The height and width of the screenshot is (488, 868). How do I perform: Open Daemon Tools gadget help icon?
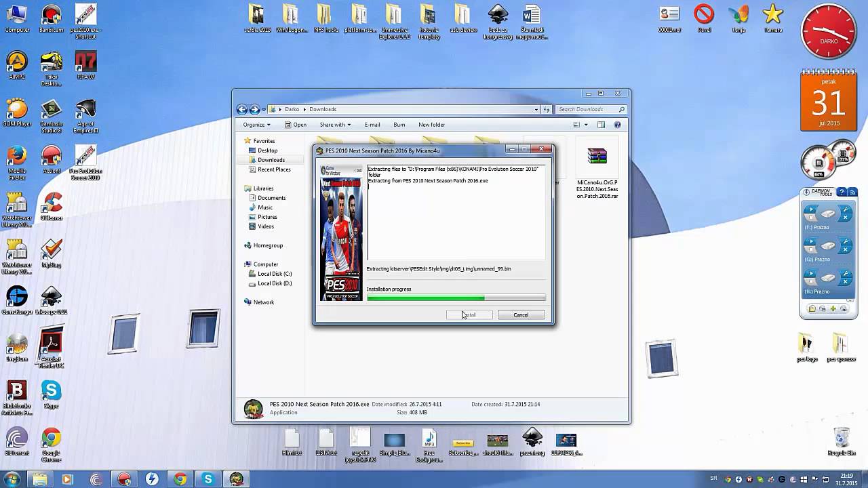841,192
